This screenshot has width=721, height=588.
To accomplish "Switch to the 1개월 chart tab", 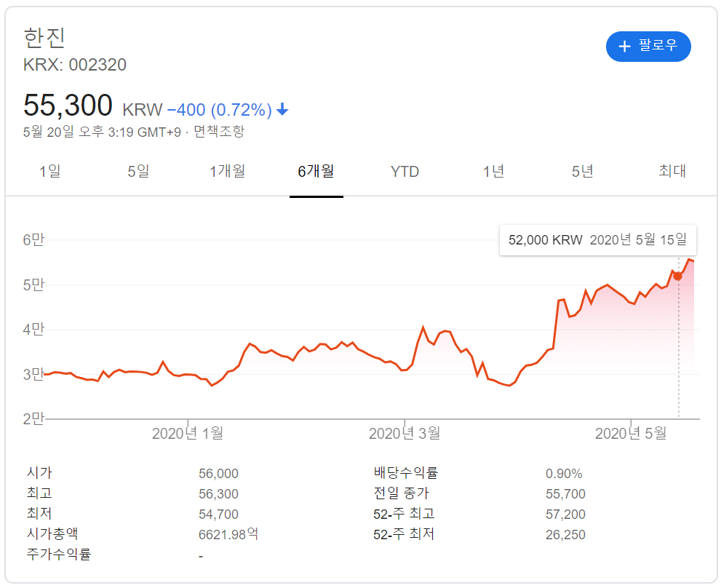I will (227, 172).
